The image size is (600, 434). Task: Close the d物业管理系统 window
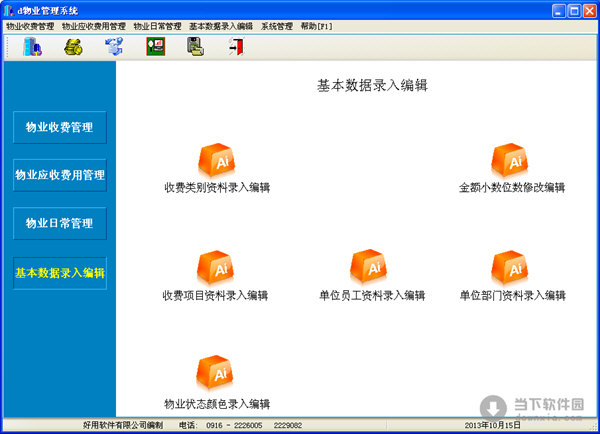(589, 11)
